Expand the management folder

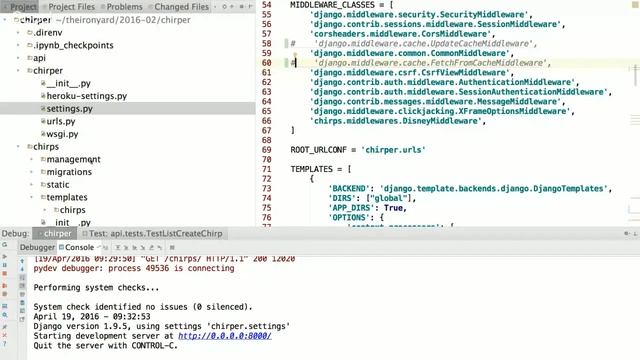click(32, 159)
